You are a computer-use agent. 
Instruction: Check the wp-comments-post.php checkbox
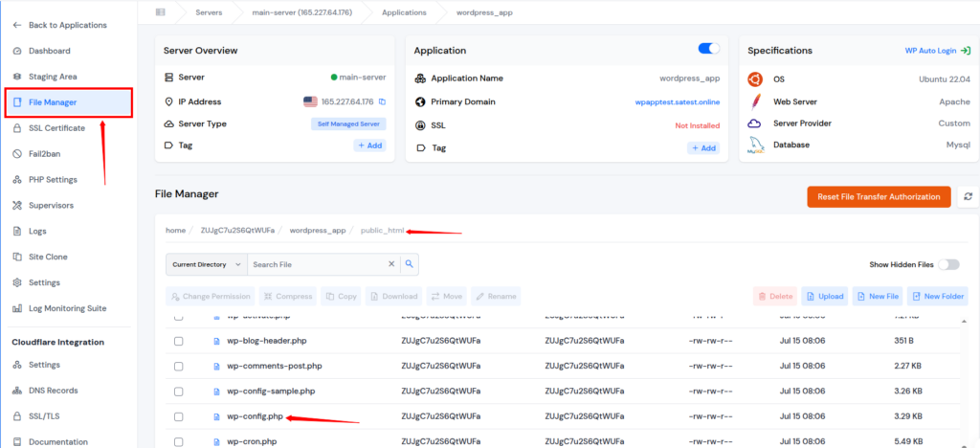click(x=179, y=366)
